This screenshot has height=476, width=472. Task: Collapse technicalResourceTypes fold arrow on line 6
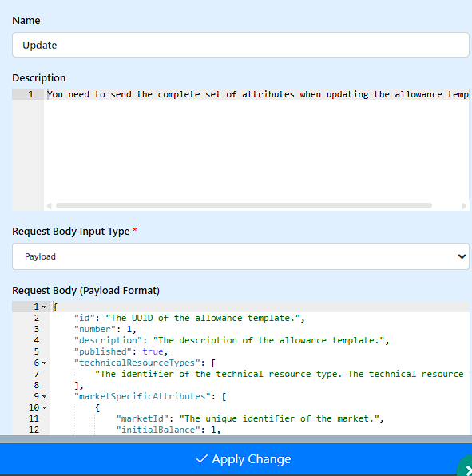point(44,363)
